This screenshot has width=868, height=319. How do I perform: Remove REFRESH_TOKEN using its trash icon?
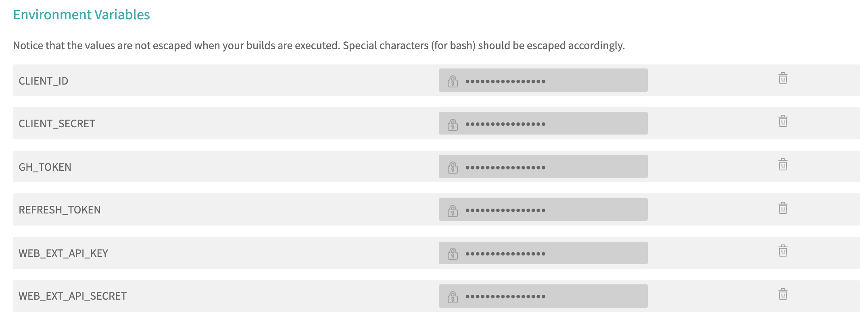tap(783, 208)
